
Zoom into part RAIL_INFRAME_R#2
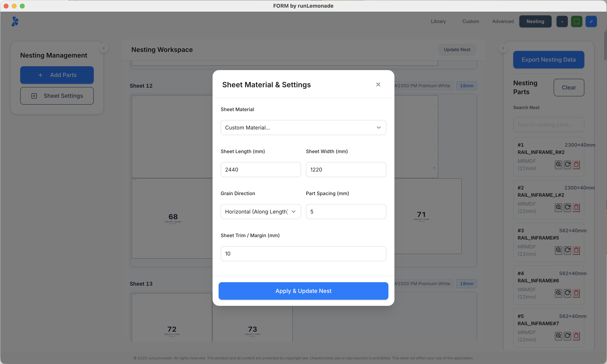[x=559, y=165]
